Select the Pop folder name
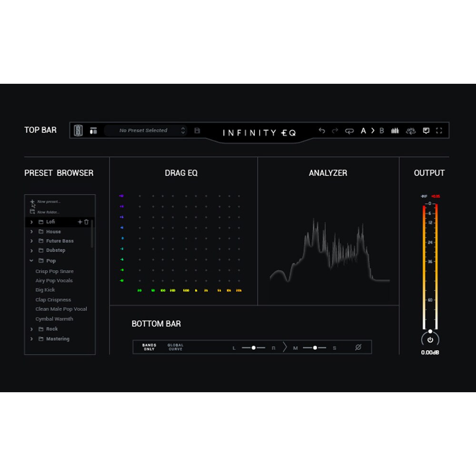476x476 pixels. pyautogui.click(x=51, y=261)
